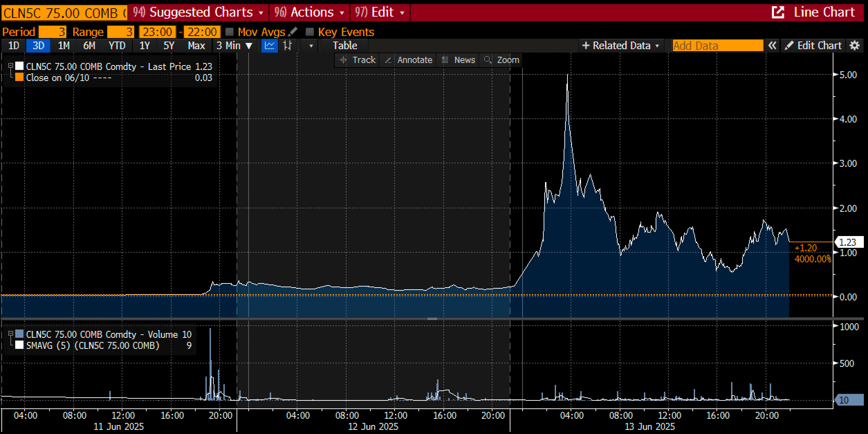Click the double-chevron collapse icon
Image resolution: width=868 pixels, height=434 pixels.
pyautogui.click(x=772, y=46)
